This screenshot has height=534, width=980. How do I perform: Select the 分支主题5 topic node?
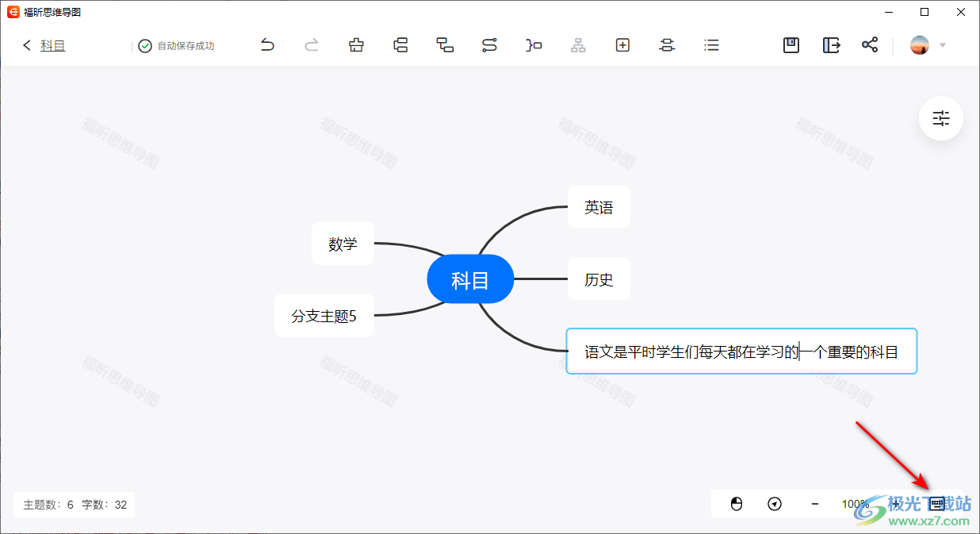pos(323,316)
